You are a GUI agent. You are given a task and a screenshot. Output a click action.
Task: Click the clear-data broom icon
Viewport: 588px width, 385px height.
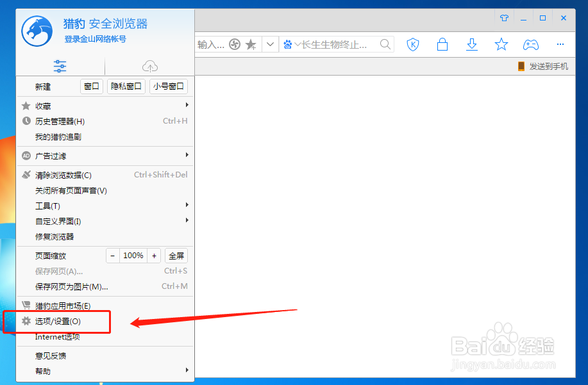point(26,174)
